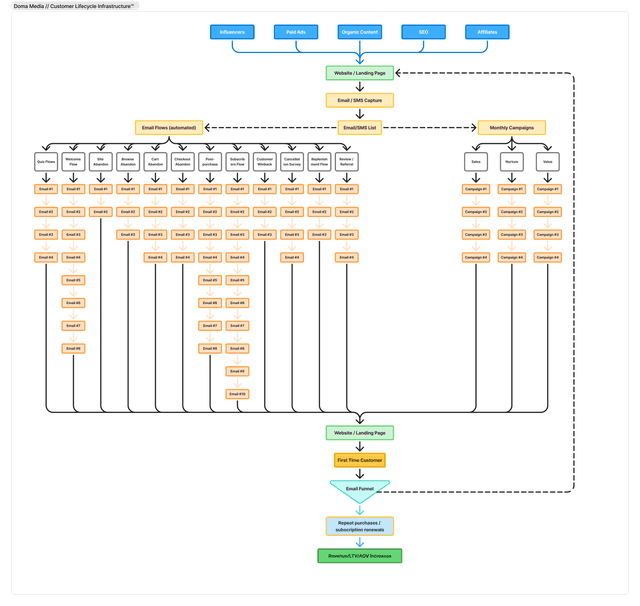Click Email #4 under Quiz Flows
Image resolution: width=640 pixels, height=606 pixels.
pyautogui.click(x=46, y=257)
